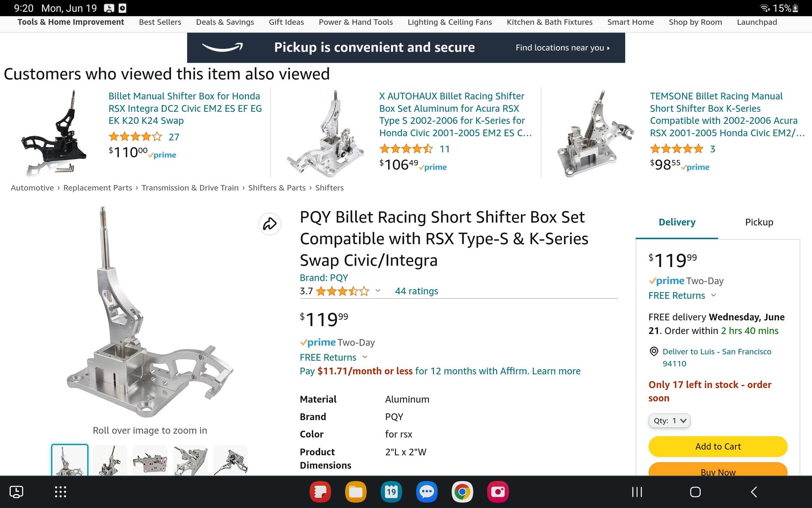Click the Add to Cart button
The image size is (812, 508).
(717, 446)
